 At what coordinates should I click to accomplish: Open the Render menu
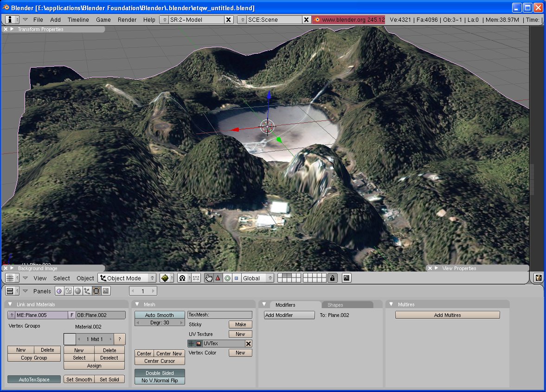127,20
